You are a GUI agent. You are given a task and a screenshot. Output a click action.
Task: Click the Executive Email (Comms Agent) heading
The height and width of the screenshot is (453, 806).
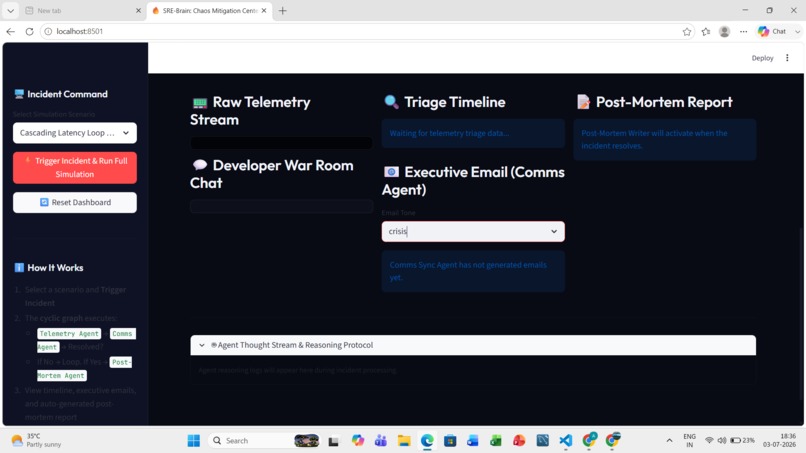tap(473, 180)
